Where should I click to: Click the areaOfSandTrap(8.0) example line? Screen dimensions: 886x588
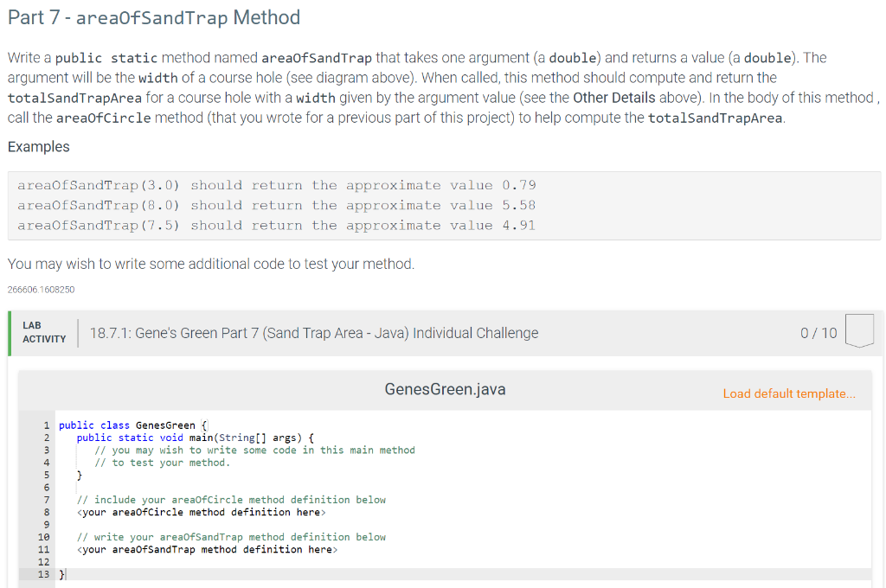(x=276, y=206)
